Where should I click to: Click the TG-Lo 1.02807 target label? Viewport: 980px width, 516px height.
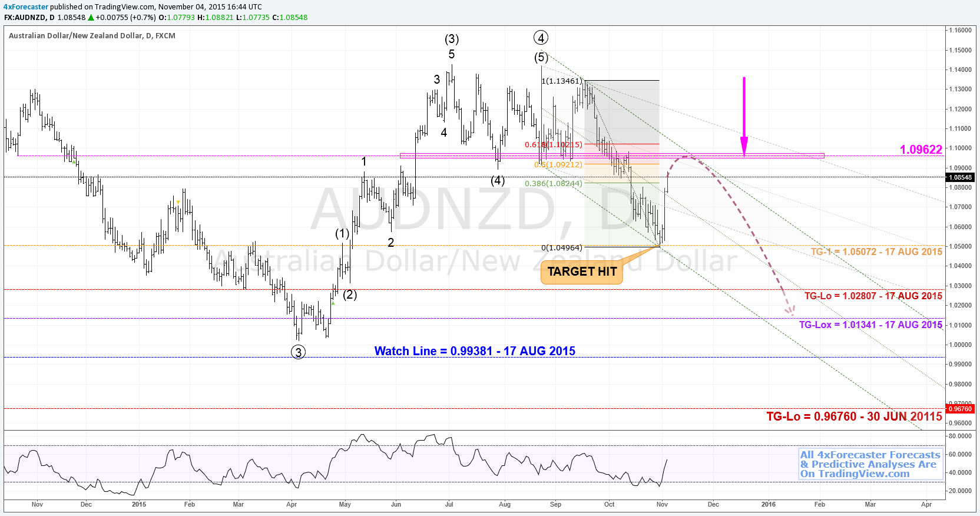point(873,296)
